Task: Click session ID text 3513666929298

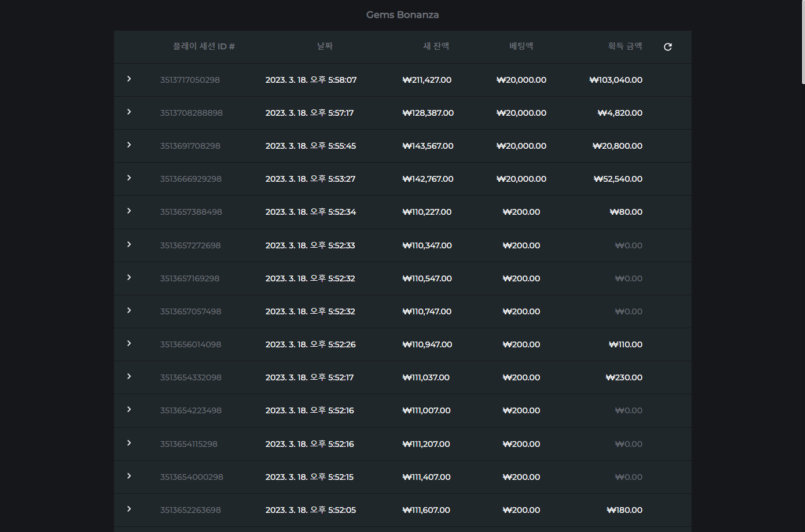Action: click(191, 179)
